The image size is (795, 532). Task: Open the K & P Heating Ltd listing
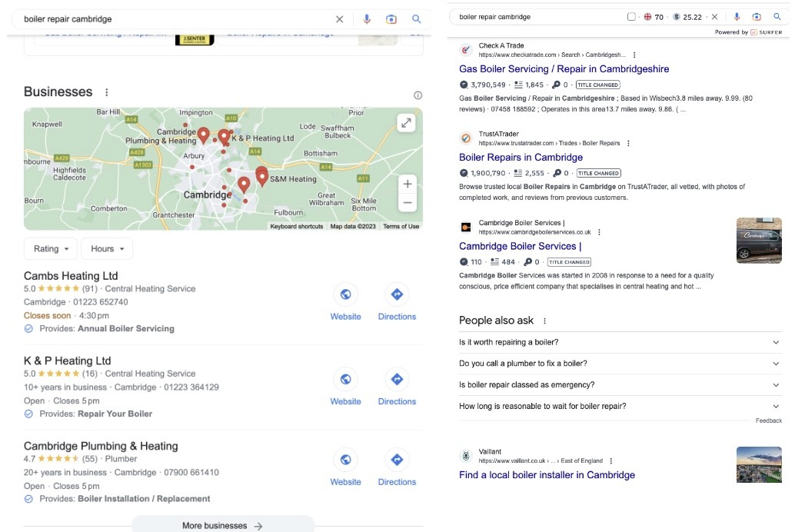(68, 361)
